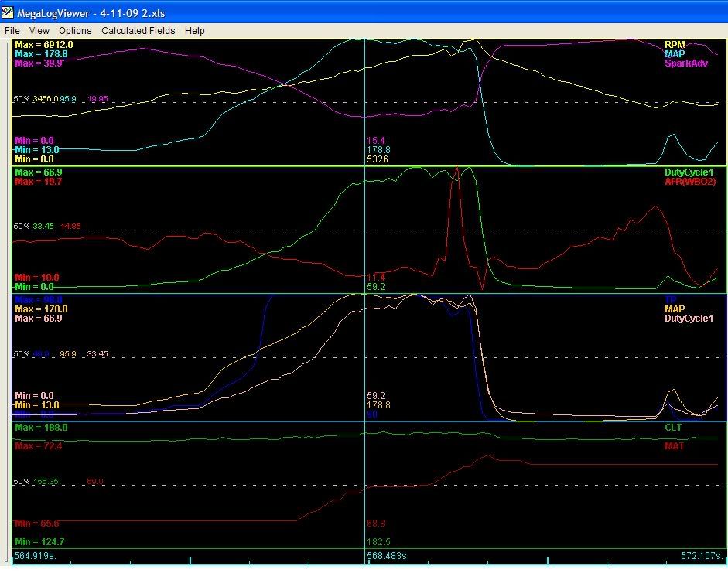Screen dimensions: 728x573
Task: Click the cursor spark reading '15.4'
Action: [x=376, y=141]
